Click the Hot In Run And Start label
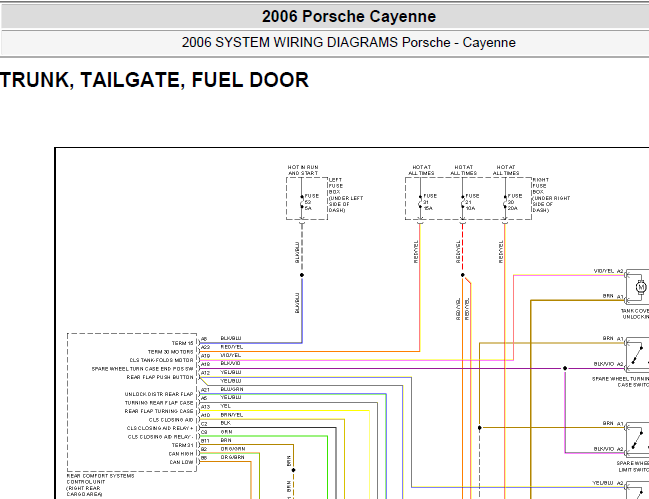The height and width of the screenshot is (499, 649). click(x=303, y=170)
